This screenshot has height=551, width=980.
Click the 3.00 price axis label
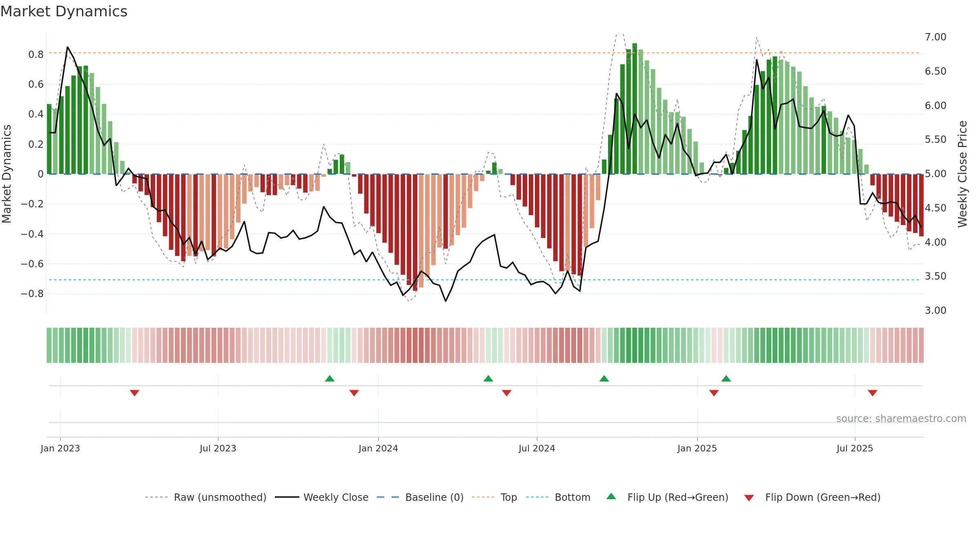pyautogui.click(x=935, y=311)
